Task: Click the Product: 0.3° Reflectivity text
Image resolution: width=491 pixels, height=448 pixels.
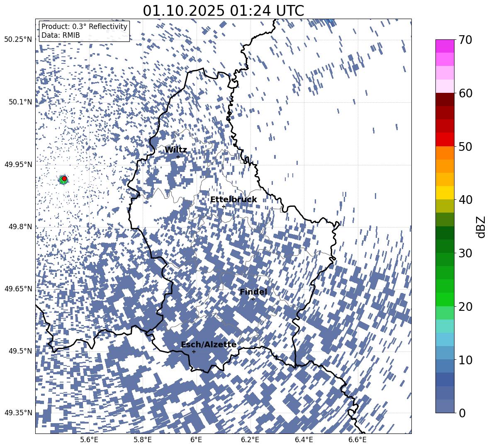Action: 84,27
